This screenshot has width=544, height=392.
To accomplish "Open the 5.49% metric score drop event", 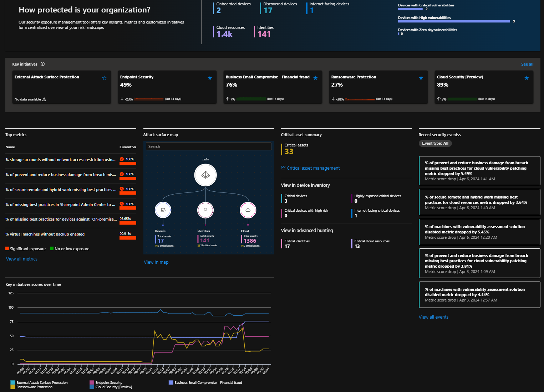I will point(479,171).
